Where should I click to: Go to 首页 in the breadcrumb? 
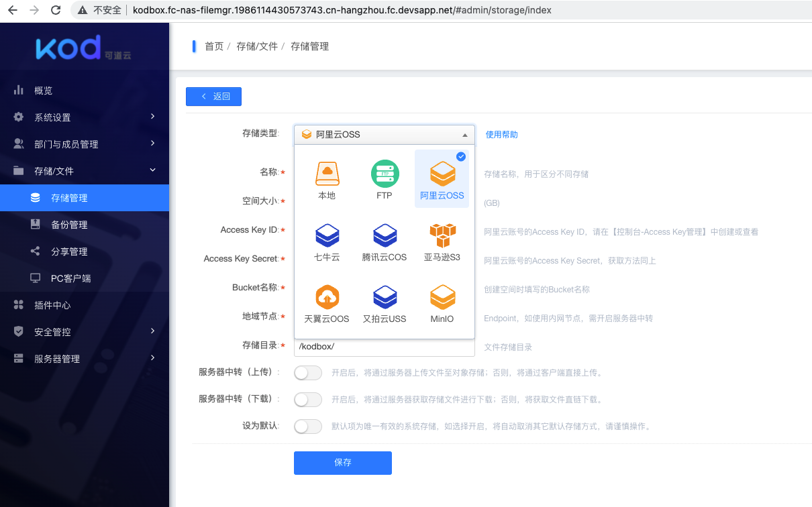tap(213, 46)
